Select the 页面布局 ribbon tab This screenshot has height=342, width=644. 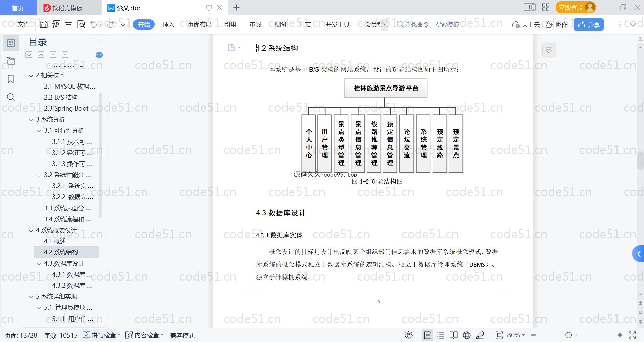(x=199, y=24)
